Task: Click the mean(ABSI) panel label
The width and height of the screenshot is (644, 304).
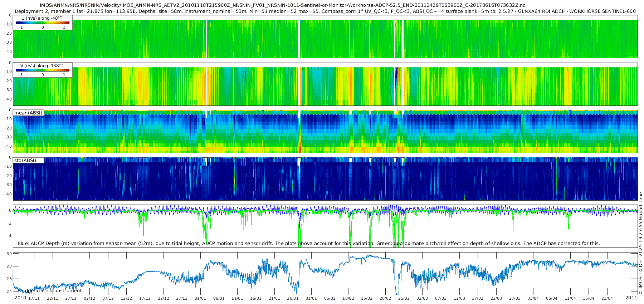Action: (x=28, y=113)
